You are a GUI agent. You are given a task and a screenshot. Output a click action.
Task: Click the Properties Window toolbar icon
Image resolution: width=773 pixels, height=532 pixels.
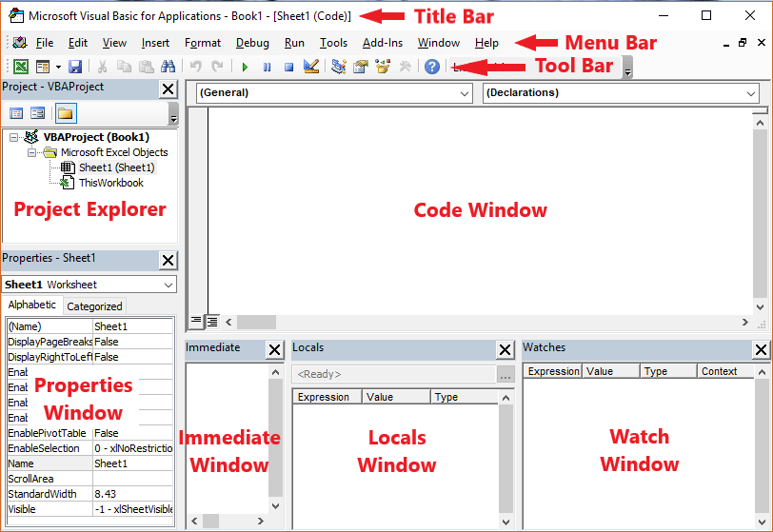[361, 66]
